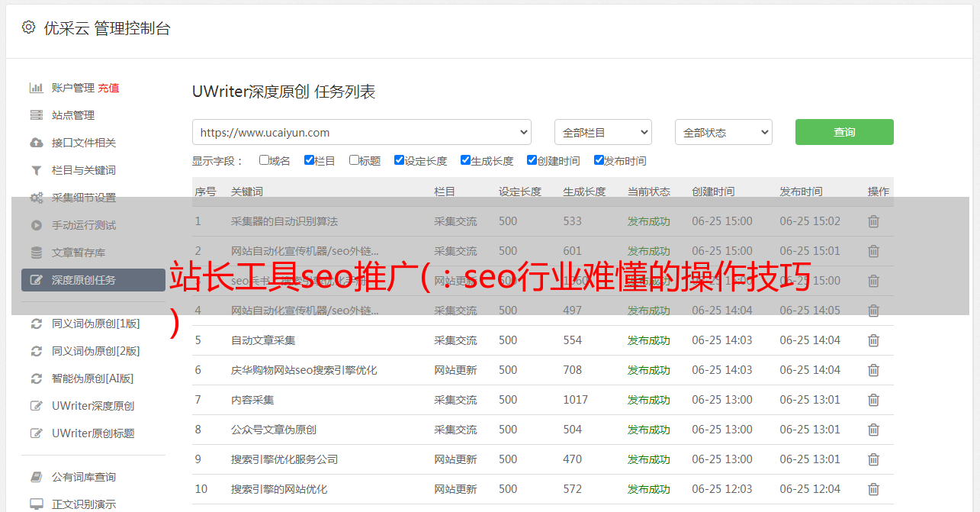The image size is (980, 512).
Task: Click keyword 公众号文章伪原创
Action: 274,430
